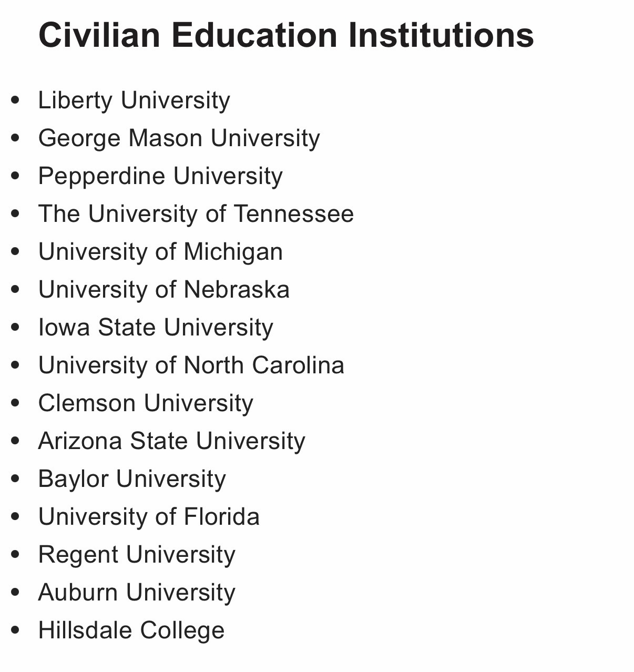Click the University of Florida entry
This screenshot has width=634, height=672.
point(149,517)
